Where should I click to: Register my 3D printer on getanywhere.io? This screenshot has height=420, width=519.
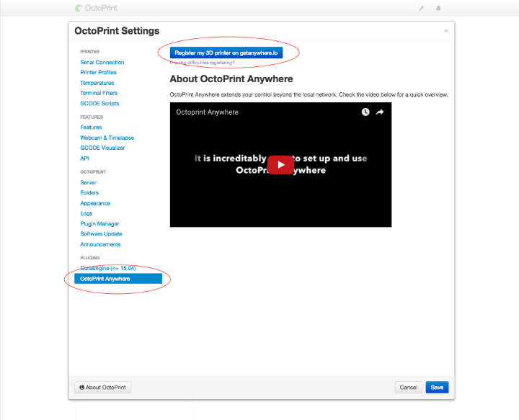coord(226,53)
